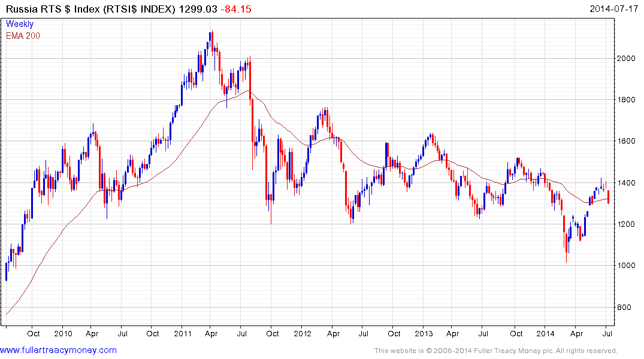
Task: Click the 2014 year axis label
Action: click(545, 333)
